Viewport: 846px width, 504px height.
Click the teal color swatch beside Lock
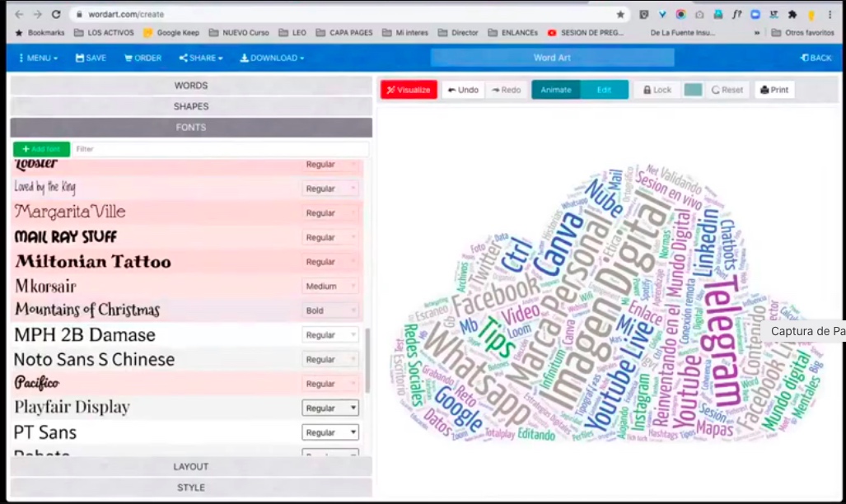(694, 90)
